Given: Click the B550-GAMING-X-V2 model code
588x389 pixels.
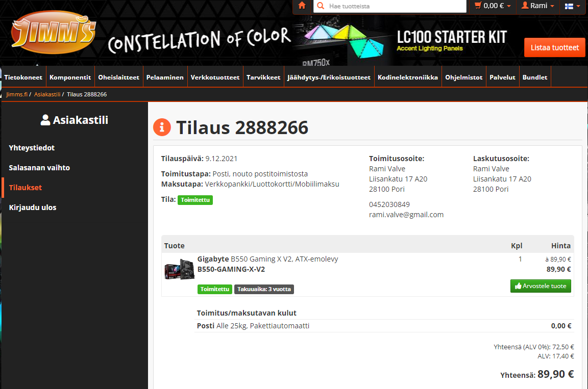Looking at the screenshot, I should tap(231, 269).
